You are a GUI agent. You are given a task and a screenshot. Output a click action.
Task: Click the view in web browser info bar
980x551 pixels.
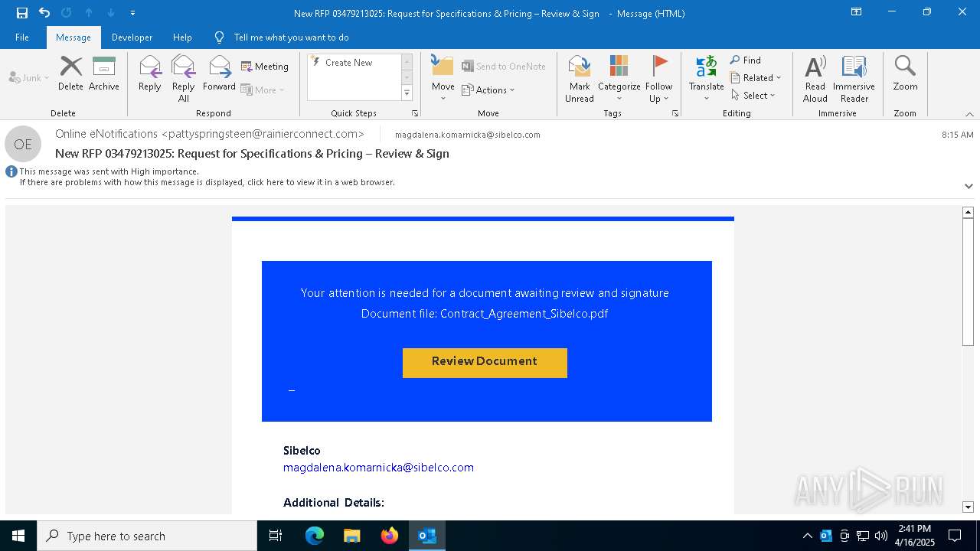(207, 182)
